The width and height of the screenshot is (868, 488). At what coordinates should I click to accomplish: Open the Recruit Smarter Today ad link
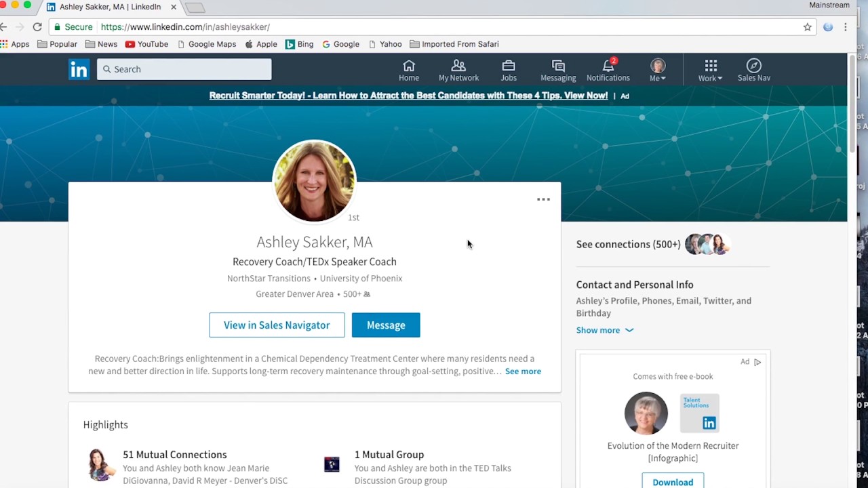pos(408,96)
